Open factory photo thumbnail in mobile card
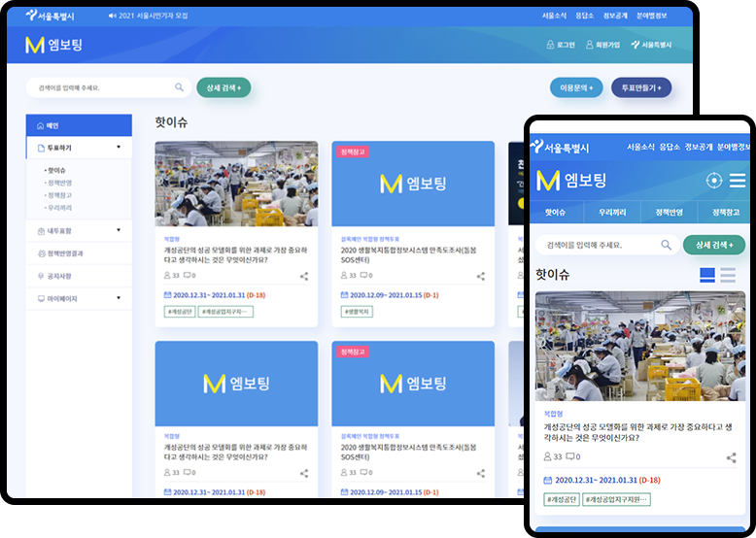 tap(640, 346)
